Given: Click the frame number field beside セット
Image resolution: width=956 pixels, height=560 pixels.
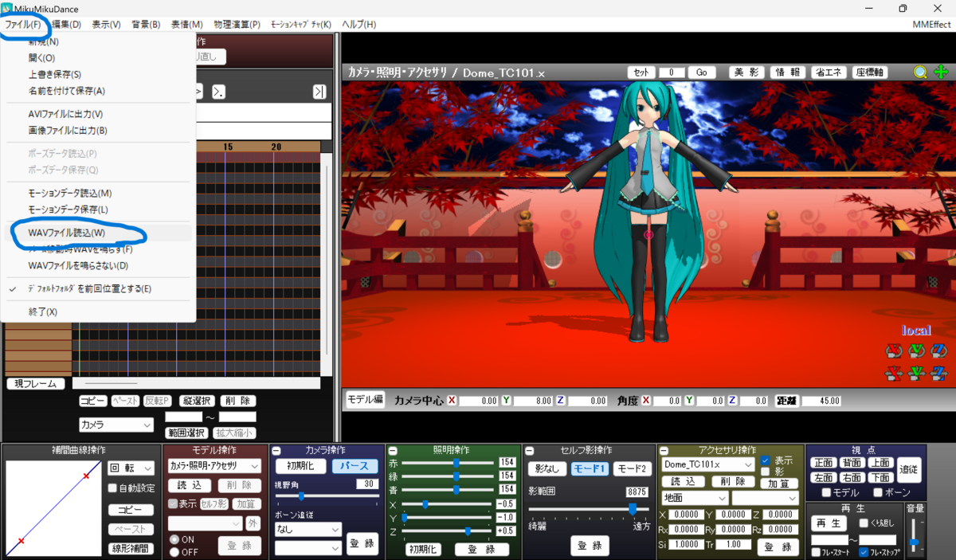Looking at the screenshot, I should click(672, 72).
